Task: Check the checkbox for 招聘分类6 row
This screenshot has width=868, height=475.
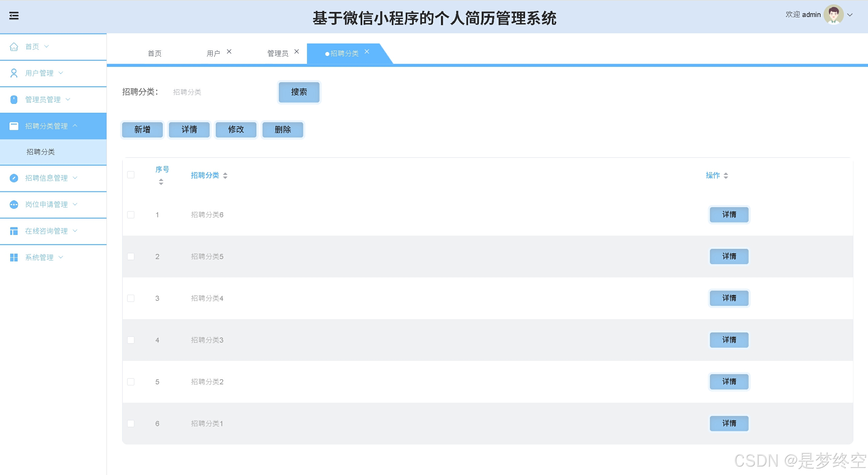Action: [131, 215]
